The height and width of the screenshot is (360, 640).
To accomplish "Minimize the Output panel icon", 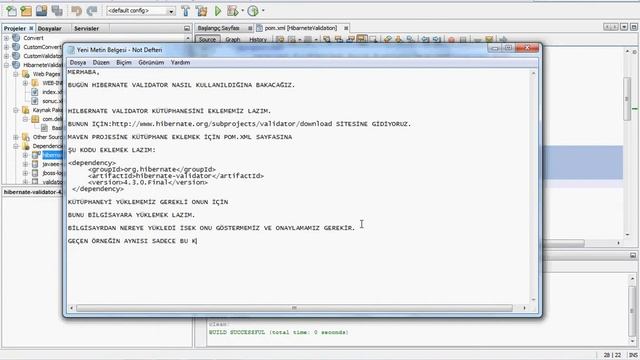I will [x=633, y=255].
